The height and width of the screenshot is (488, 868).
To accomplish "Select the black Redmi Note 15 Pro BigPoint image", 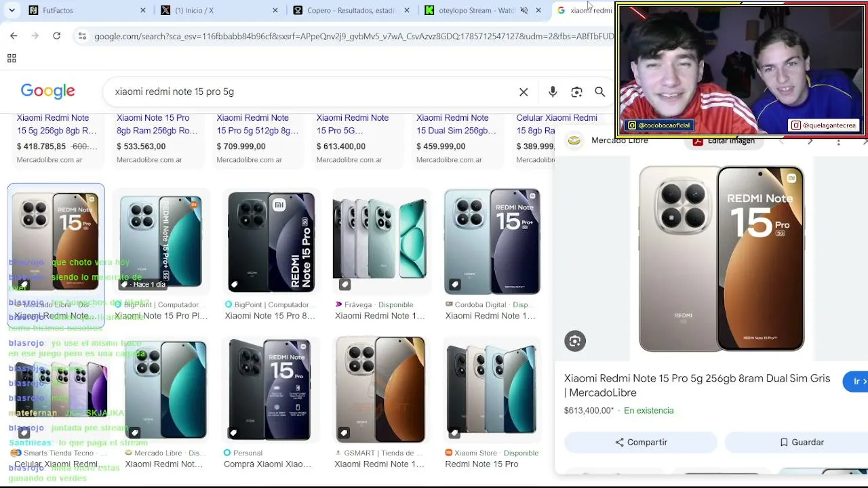I will (x=271, y=241).
